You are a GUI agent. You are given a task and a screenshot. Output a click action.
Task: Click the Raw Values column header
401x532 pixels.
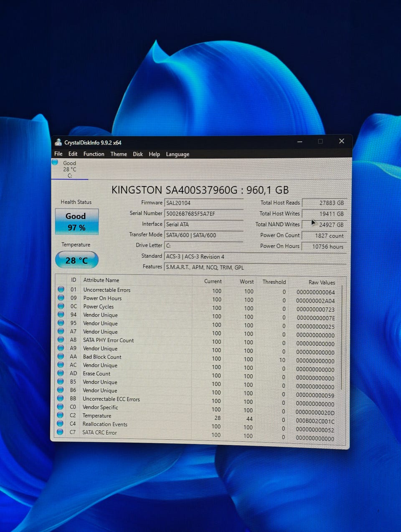322,282
